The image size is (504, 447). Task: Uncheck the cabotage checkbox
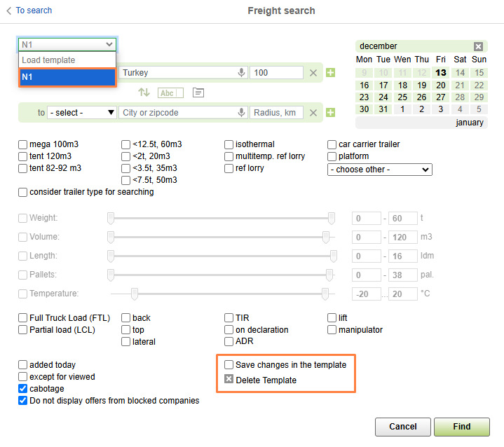click(x=23, y=389)
